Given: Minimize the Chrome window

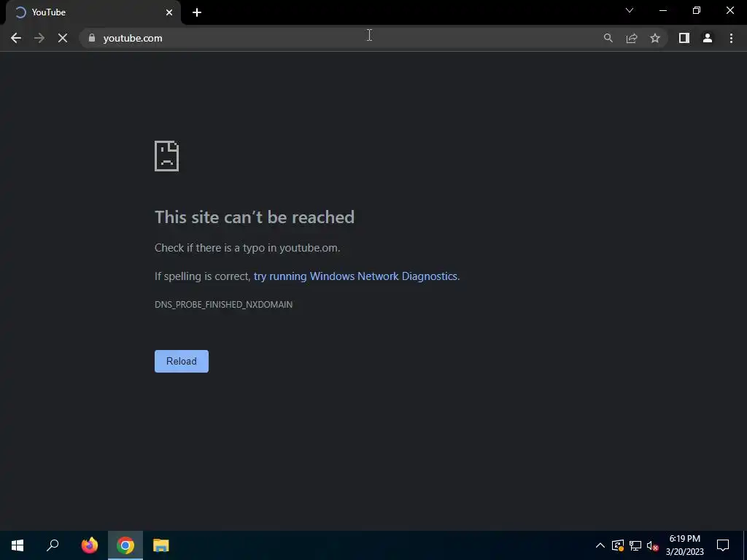Looking at the screenshot, I should tap(662, 10).
